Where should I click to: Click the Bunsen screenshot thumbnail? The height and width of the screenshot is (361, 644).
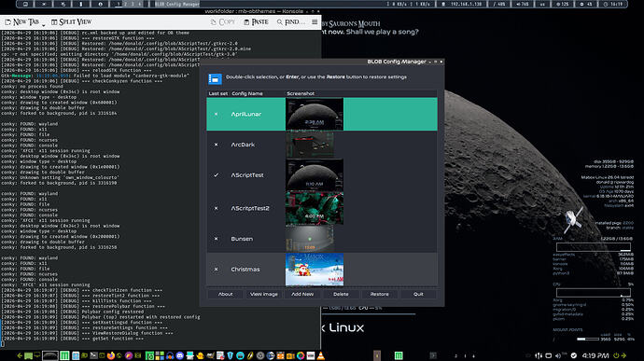[310, 239]
